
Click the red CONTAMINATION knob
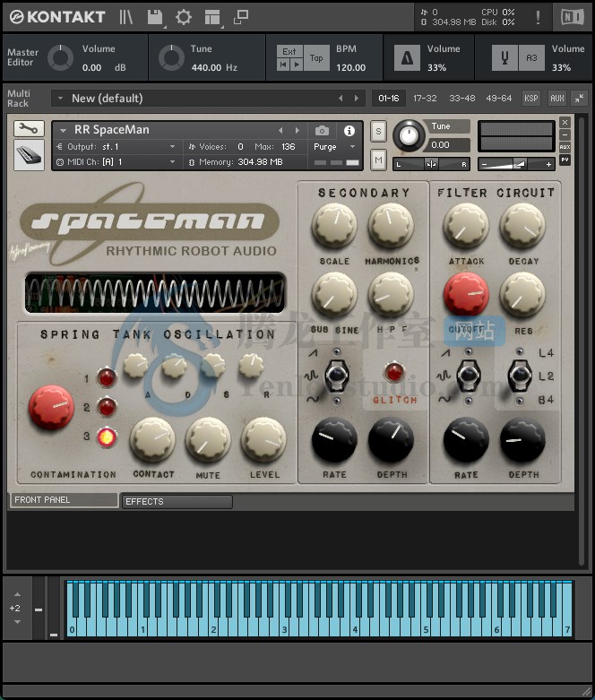click(51, 408)
